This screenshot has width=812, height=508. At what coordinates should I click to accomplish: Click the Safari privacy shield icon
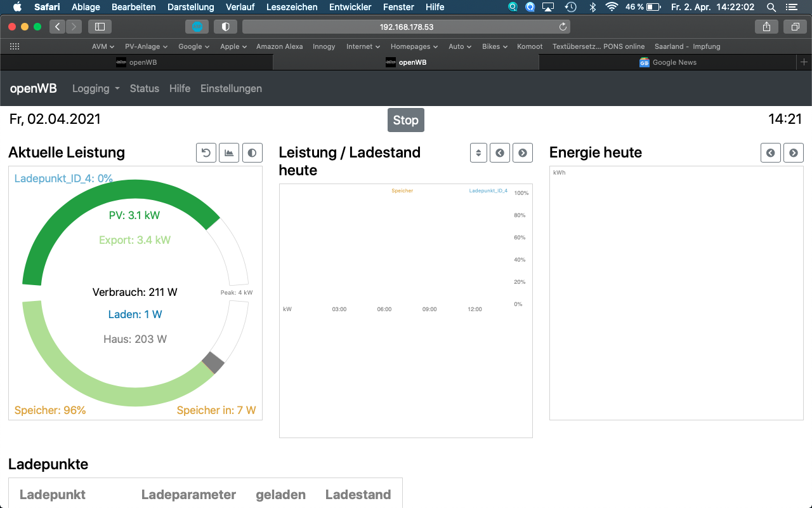pyautogui.click(x=225, y=27)
